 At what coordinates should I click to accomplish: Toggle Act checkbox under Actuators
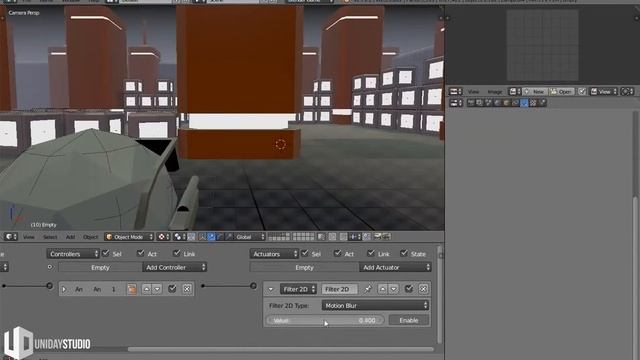click(338, 253)
